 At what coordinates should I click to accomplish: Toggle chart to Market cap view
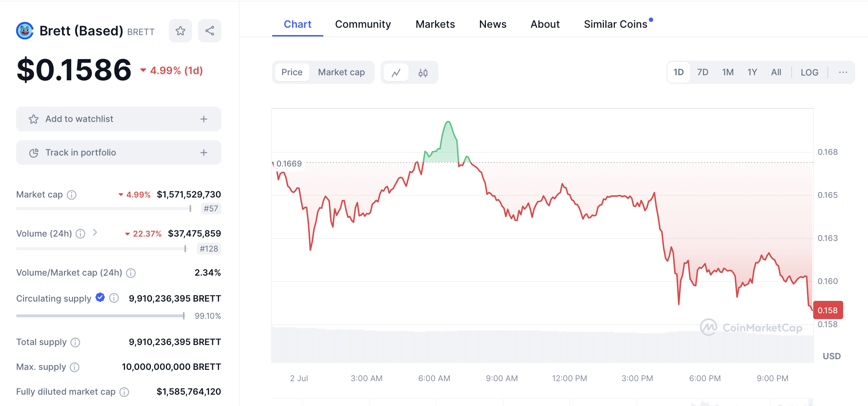(x=341, y=72)
